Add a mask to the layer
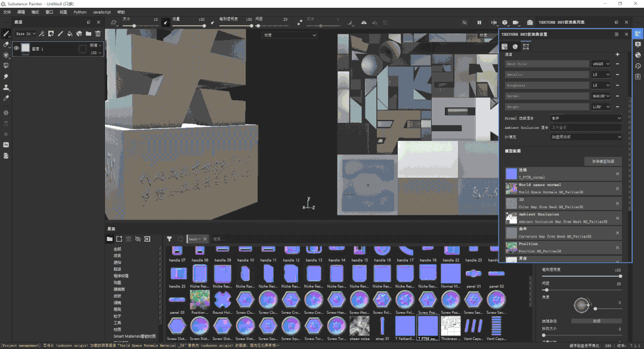The height and width of the screenshot is (349, 644). tap(51, 34)
